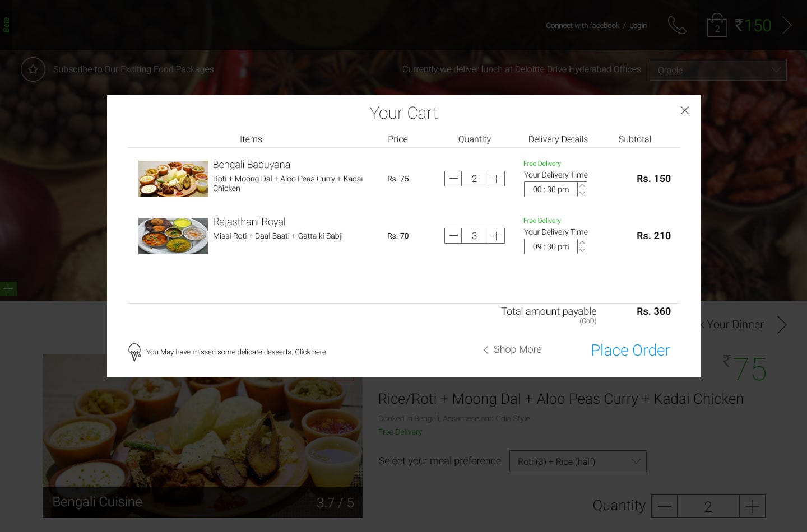Viewport: 807px width, 532px height.
Task: Go back via Shop More link
Action: (512, 349)
